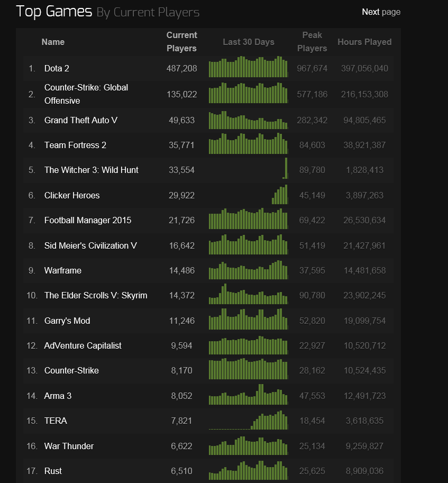Click hours played value 9,259,827
448x483 pixels.
click(364, 446)
